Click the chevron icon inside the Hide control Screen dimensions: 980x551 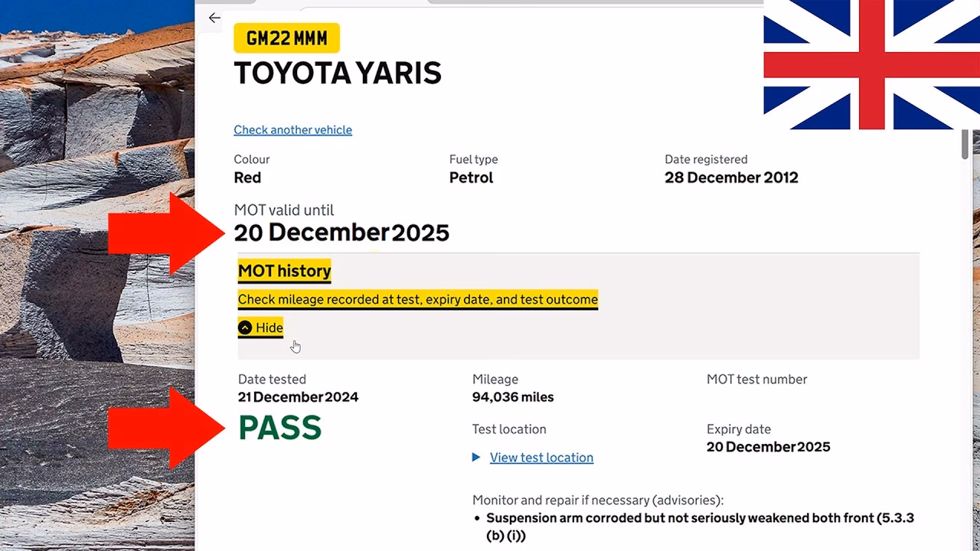pyautogui.click(x=243, y=328)
